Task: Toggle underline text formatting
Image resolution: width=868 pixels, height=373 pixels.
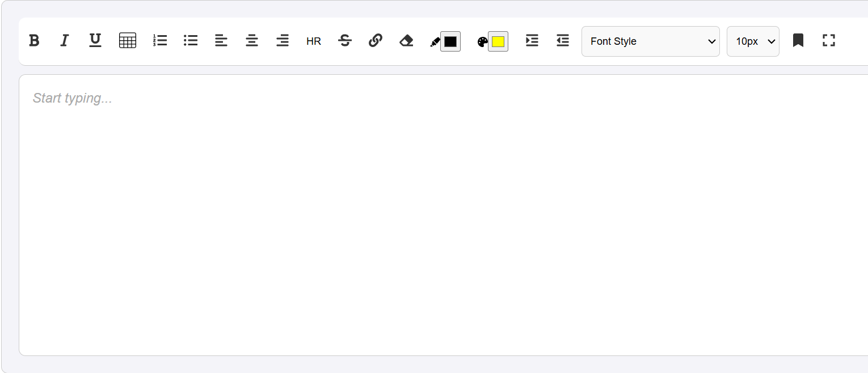Action: click(x=95, y=41)
